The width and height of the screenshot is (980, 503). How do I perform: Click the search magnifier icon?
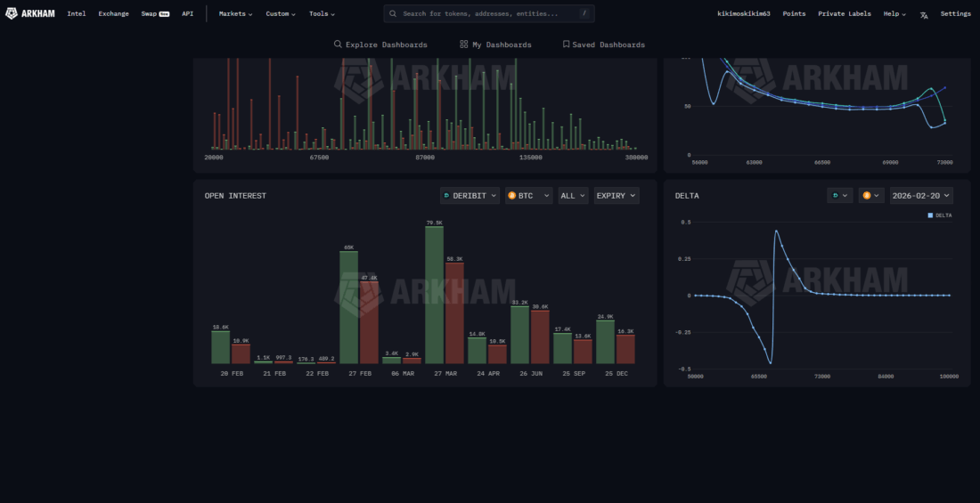[x=393, y=13]
